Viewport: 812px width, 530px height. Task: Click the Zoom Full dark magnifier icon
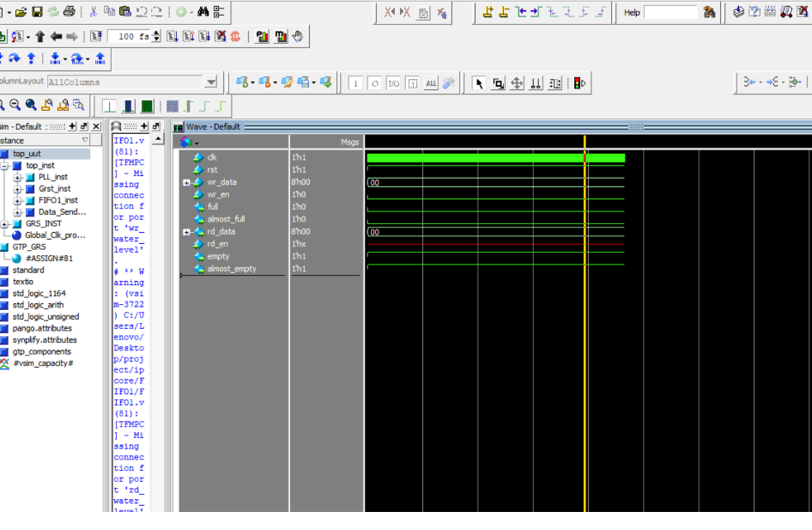pyautogui.click(x=31, y=105)
